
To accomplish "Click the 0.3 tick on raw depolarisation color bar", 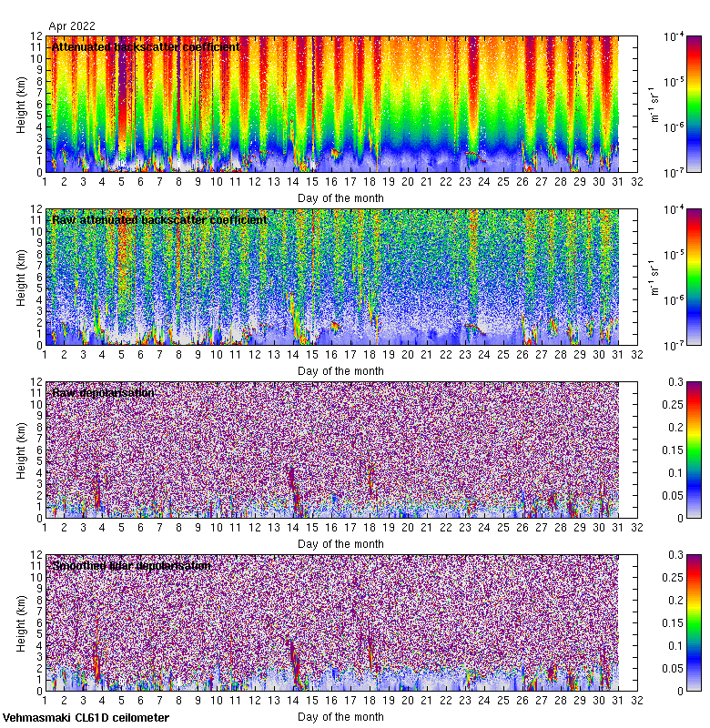I will coord(676,381).
